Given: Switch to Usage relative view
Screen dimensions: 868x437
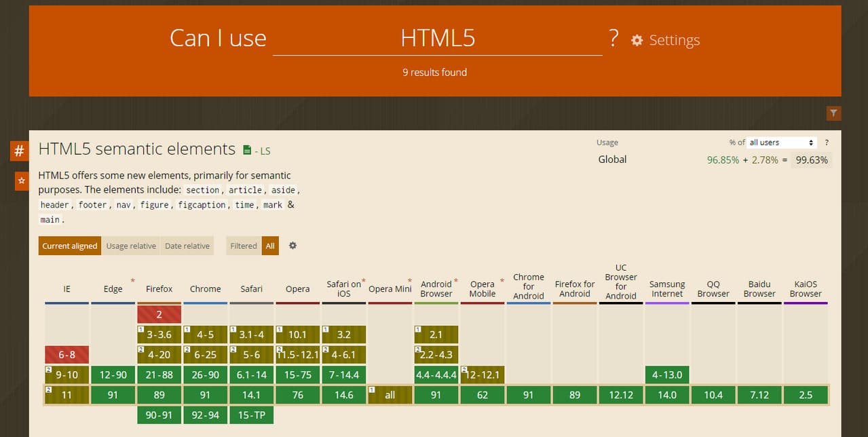Looking at the screenshot, I should 131,246.
